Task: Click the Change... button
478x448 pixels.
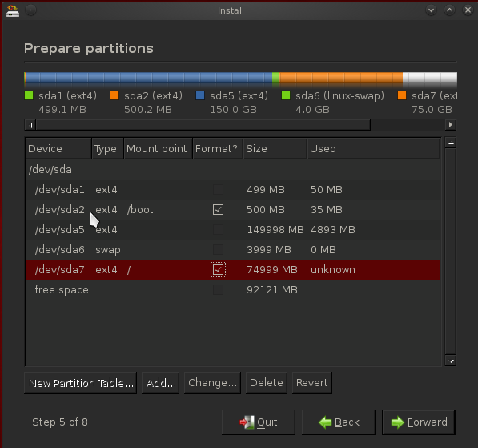Action: 212,383
